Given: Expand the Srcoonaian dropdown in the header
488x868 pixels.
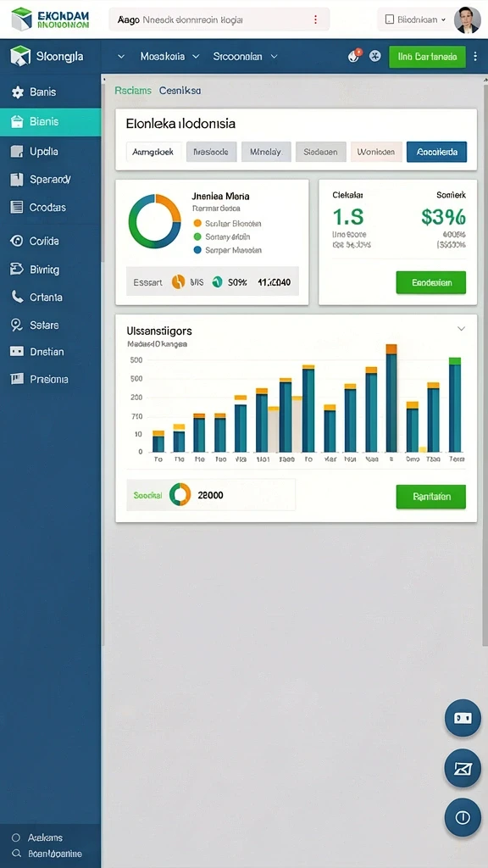Looking at the screenshot, I should click(x=245, y=56).
